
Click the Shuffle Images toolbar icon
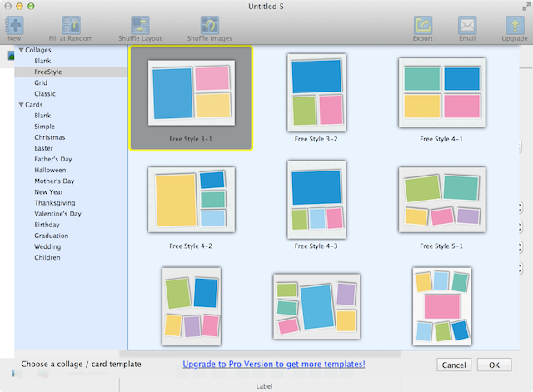(209, 26)
